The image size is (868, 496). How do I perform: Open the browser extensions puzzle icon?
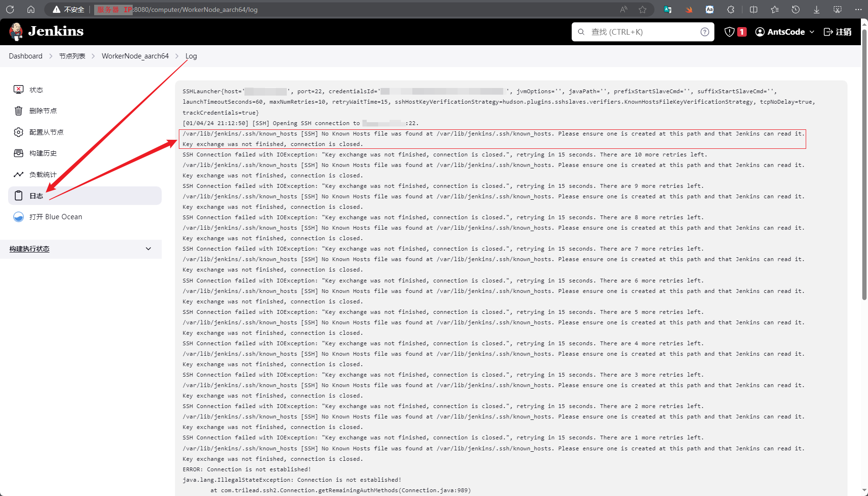tap(731, 10)
